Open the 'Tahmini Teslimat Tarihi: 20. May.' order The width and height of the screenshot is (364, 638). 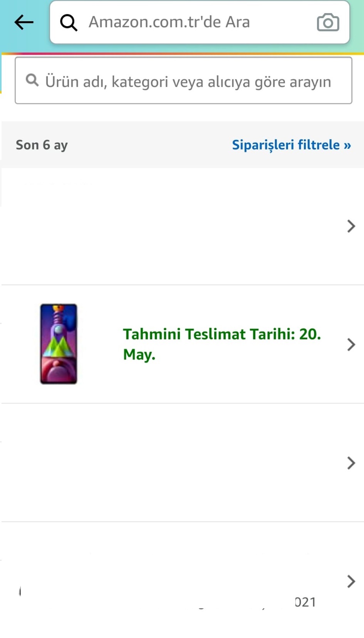(221, 344)
